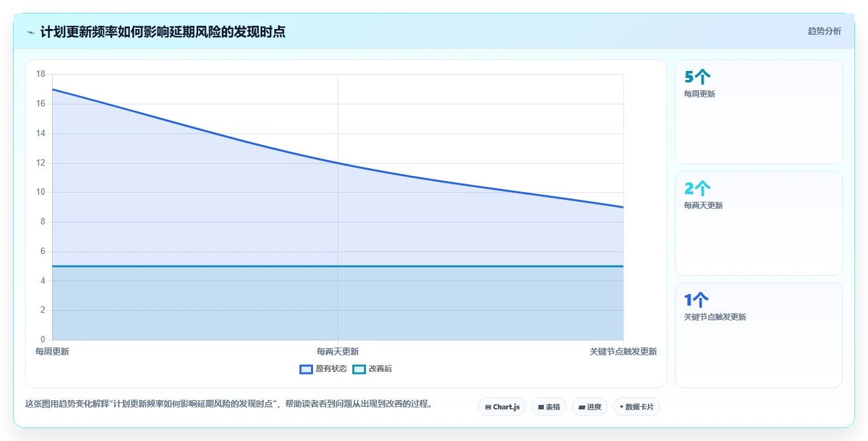Click the 每两天更新 x-axis label

coord(338,351)
